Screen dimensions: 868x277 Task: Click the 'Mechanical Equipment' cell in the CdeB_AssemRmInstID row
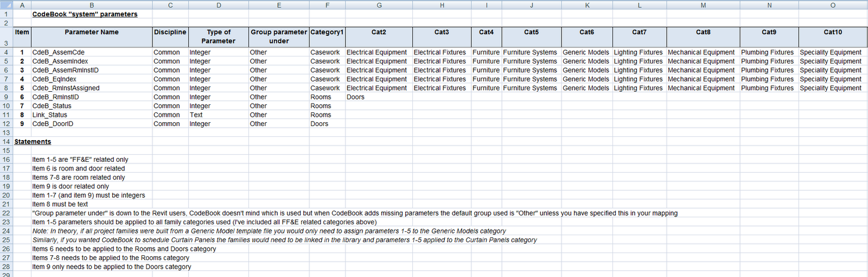[703, 70]
